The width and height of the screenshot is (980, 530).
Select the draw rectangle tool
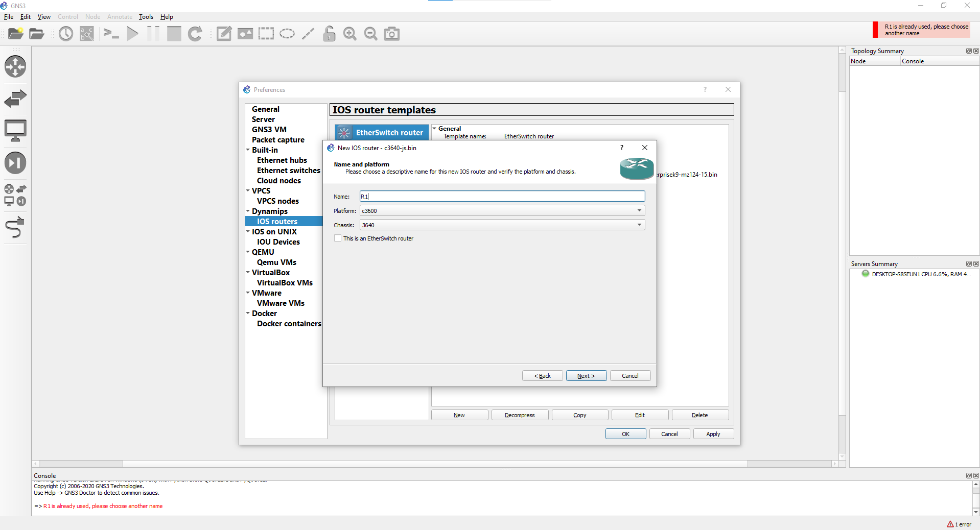tap(266, 34)
